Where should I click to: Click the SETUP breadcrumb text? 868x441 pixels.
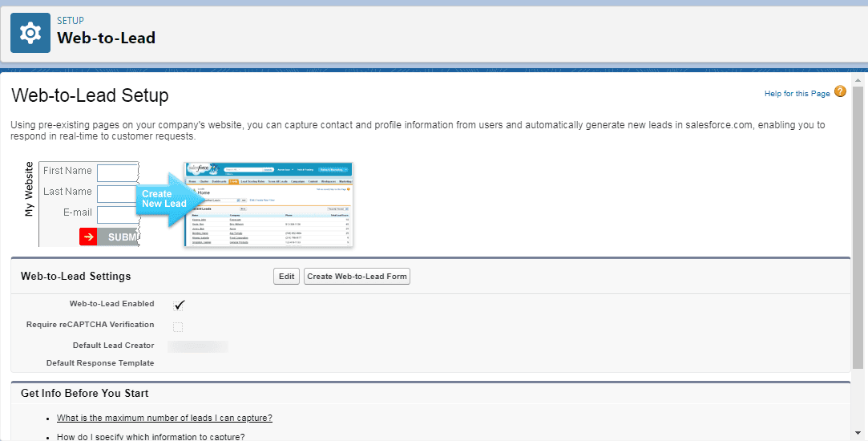pyautogui.click(x=71, y=21)
